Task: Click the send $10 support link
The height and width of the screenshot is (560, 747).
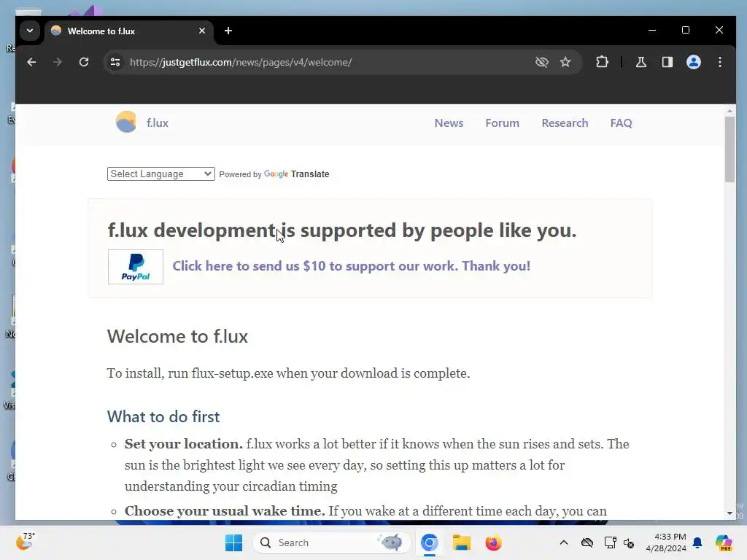Action: [x=351, y=265]
